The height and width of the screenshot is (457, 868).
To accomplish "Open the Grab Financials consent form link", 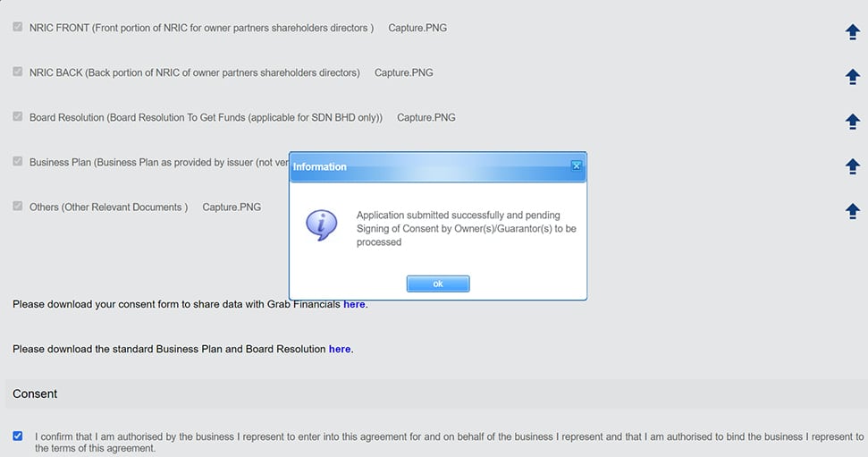I will 354,304.
